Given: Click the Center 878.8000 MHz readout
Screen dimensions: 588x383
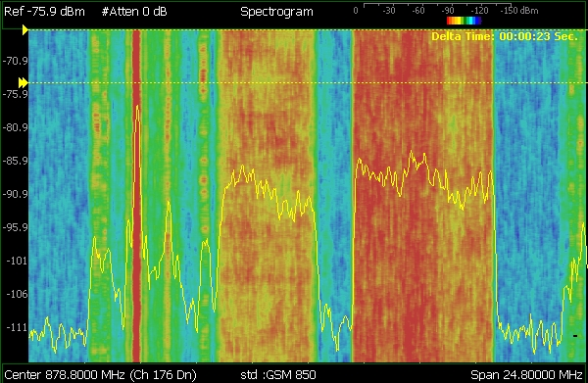Looking at the screenshot, I should coord(100,374).
